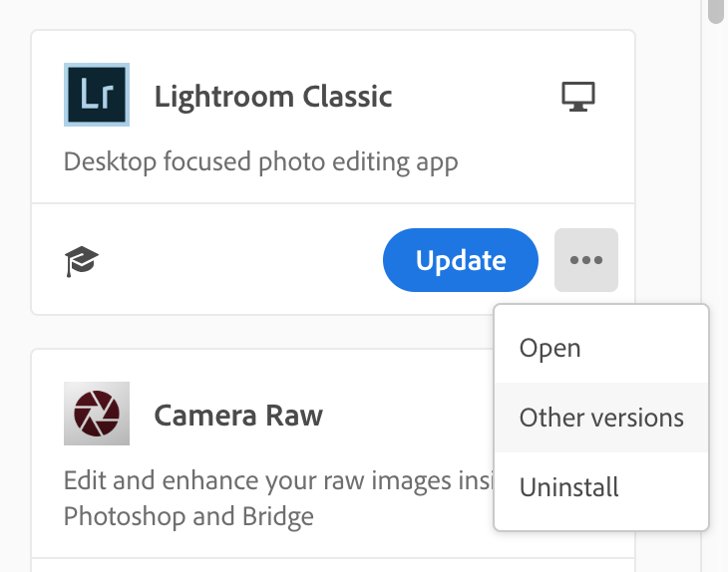Click the left margin outside the app cards
The width and height of the screenshot is (728, 572).
14,299
